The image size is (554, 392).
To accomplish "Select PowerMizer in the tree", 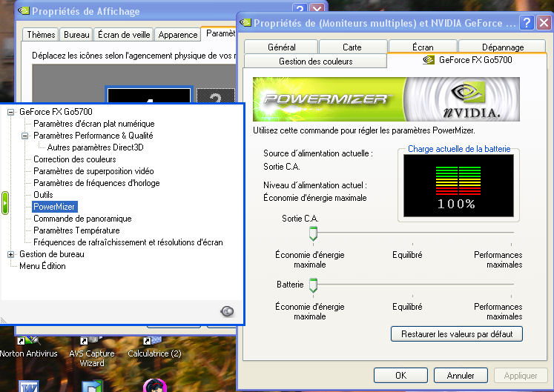I will (x=54, y=207).
